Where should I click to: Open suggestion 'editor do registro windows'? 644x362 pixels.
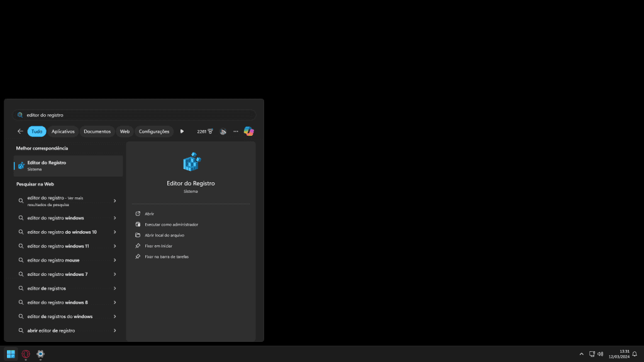[x=68, y=218]
